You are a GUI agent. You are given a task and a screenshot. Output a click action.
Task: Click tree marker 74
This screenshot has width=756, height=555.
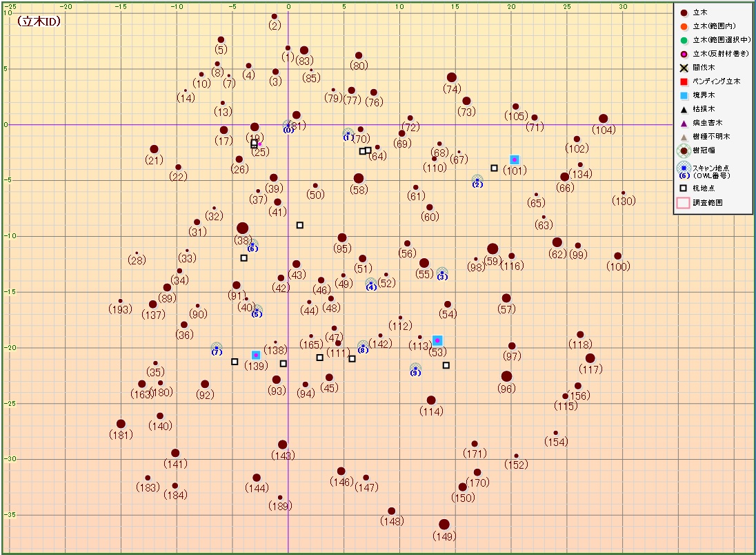[452, 77]
